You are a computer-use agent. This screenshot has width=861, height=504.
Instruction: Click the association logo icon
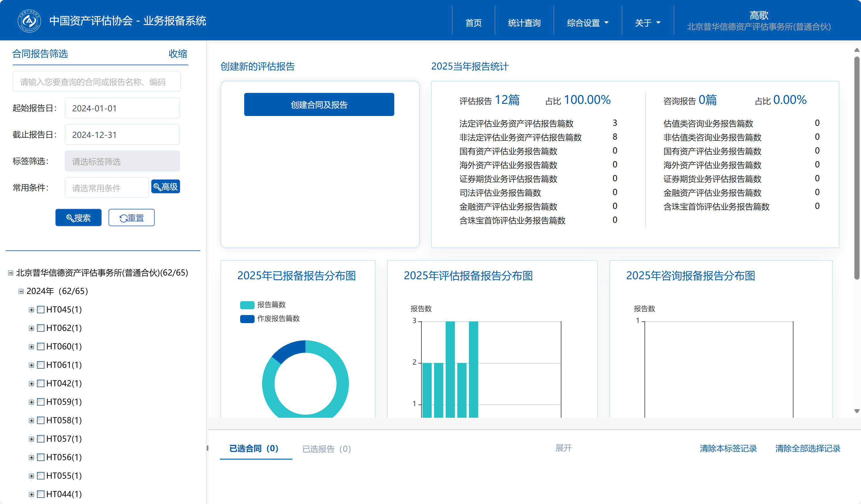click(x=29, y=21)
